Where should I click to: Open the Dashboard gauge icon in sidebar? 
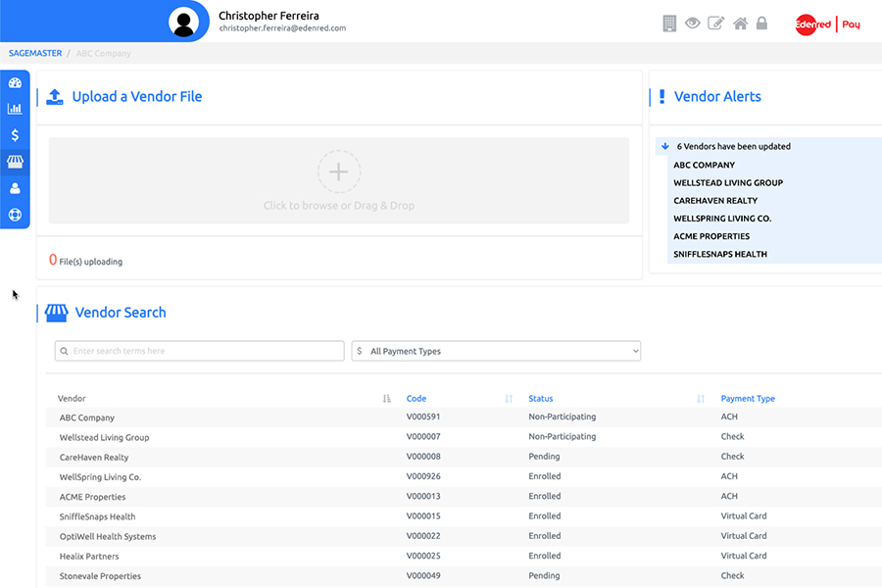point(15,83)
